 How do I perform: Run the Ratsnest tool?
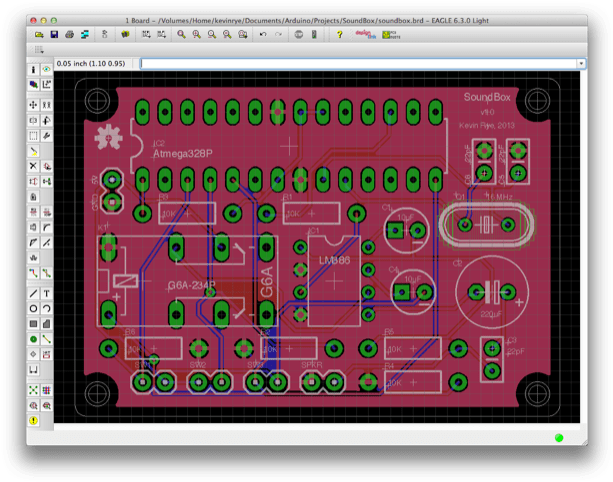click(x=33, y=390)
